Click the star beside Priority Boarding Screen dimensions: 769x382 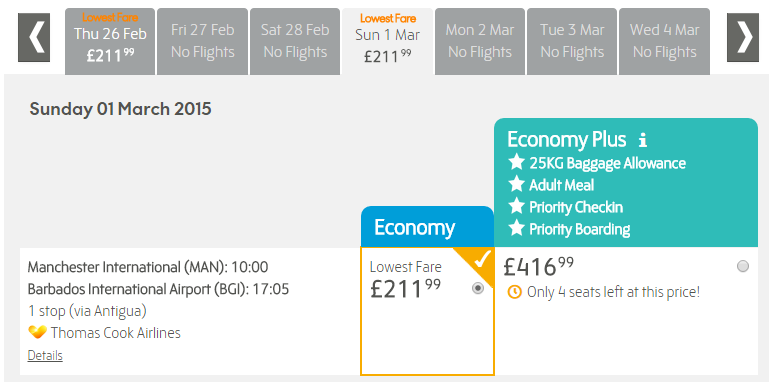[516, 228]
